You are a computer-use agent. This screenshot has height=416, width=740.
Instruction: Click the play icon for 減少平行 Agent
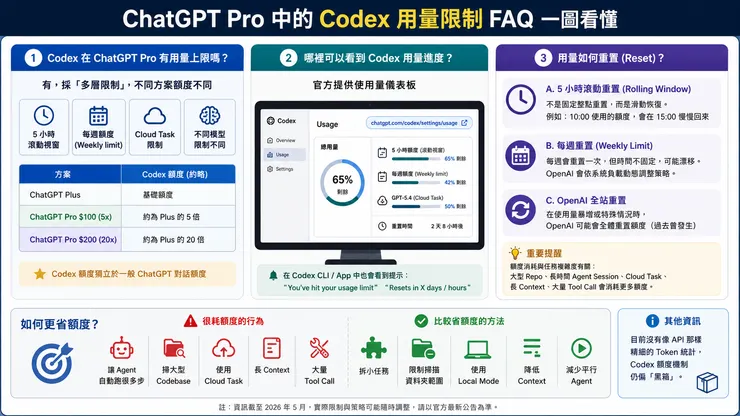click(581, 348)
